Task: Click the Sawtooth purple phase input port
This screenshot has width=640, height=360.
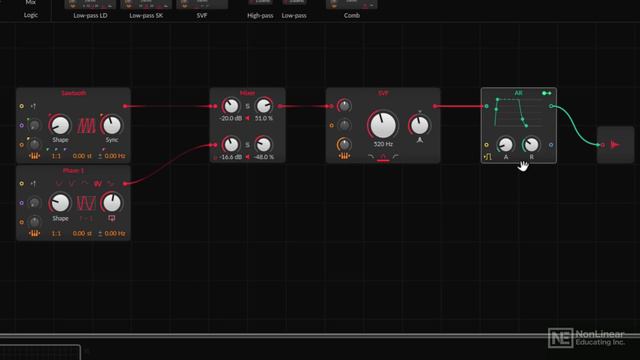Action: point(22,125)
